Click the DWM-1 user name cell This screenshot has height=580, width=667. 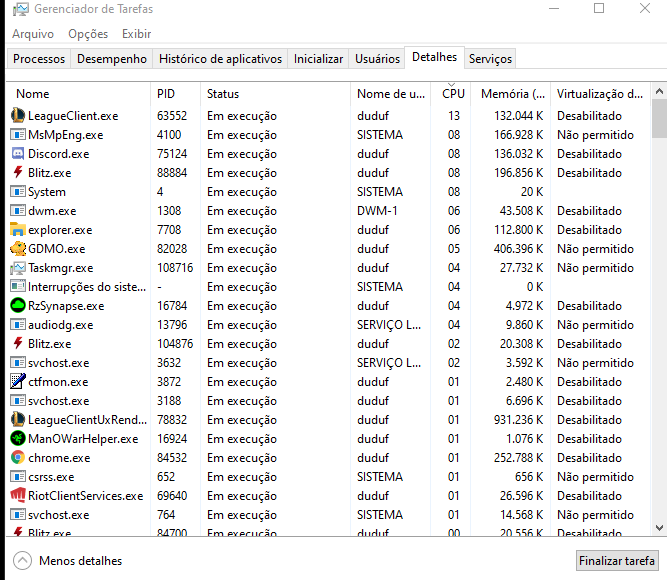click(377, 211)
